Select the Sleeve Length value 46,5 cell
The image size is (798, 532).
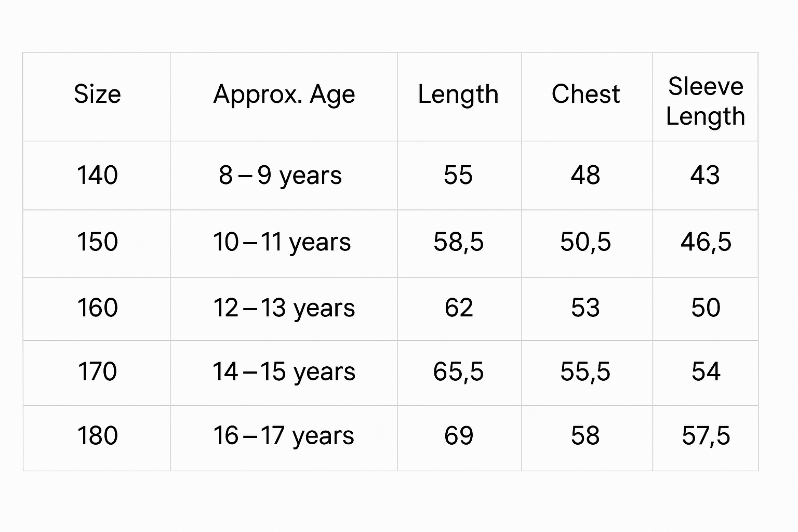click(x=706, y=242)
